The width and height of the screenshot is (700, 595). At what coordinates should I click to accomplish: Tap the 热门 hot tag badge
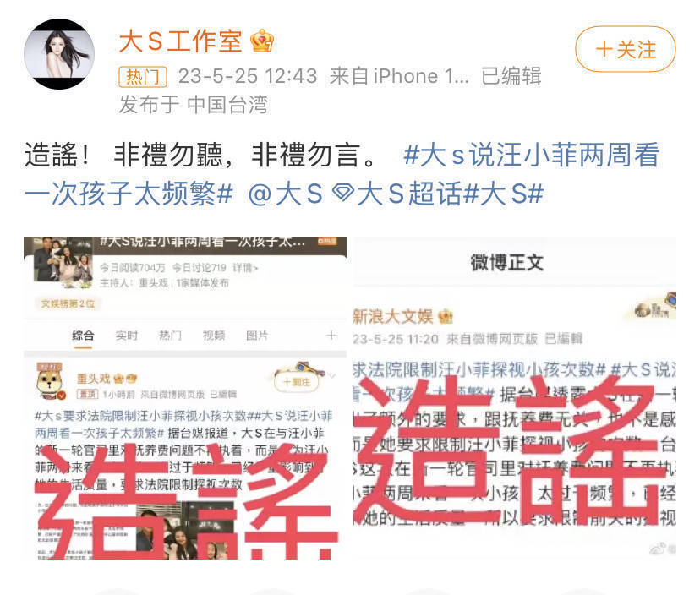pos(143,76)
